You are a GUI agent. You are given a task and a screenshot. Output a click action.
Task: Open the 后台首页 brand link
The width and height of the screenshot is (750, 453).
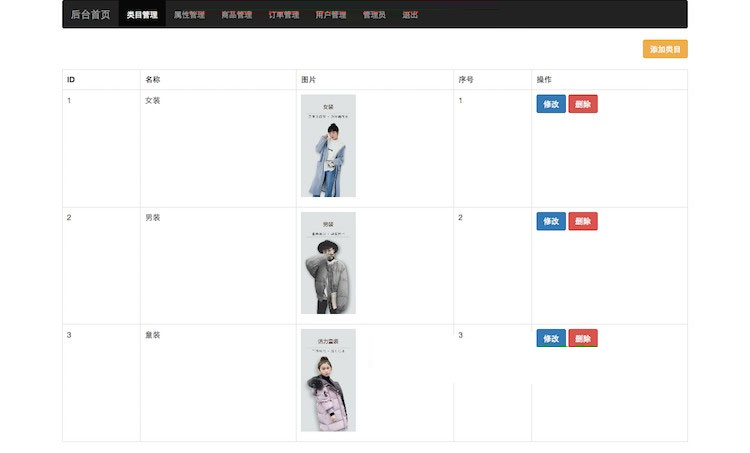90,14
